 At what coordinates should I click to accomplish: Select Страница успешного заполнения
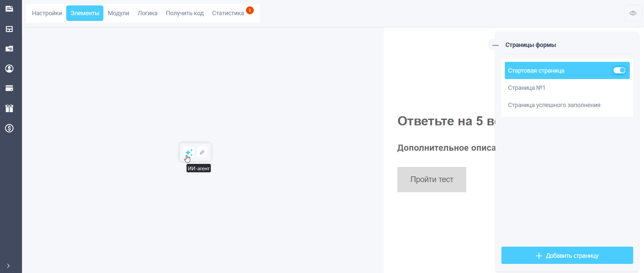(567, 105)
